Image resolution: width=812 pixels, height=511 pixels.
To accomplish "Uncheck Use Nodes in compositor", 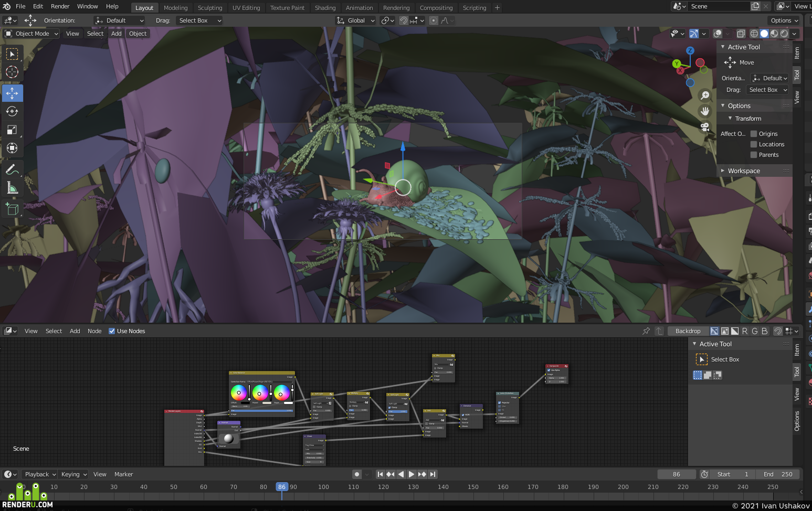I will (x=112, y=331).
